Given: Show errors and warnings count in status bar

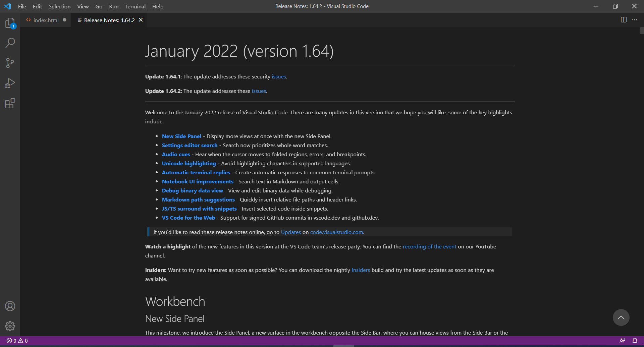Looking at the screenshot, I should pyautogui.click(x=17, y=341).
